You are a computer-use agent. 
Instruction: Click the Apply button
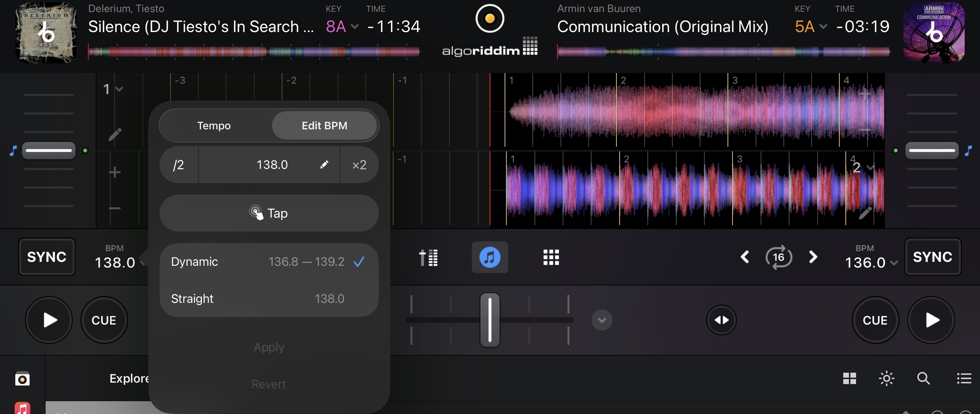coord(269,347)
